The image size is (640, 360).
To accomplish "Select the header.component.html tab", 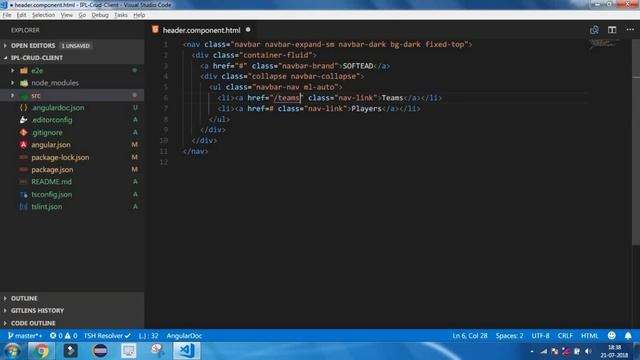I will tap(202, 30).
